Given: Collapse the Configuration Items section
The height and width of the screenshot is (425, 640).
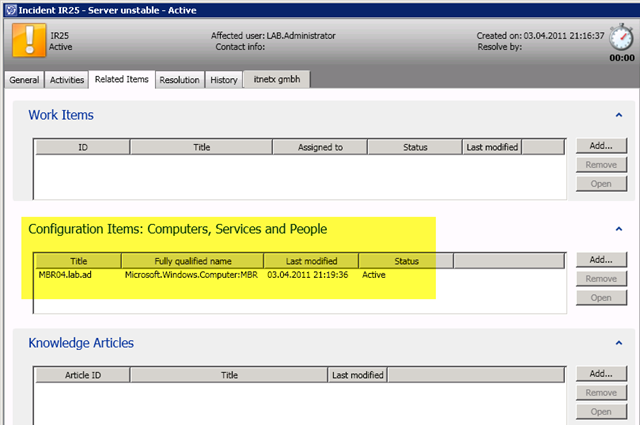Looking at the screenshot, I should [x=619, y=230].
